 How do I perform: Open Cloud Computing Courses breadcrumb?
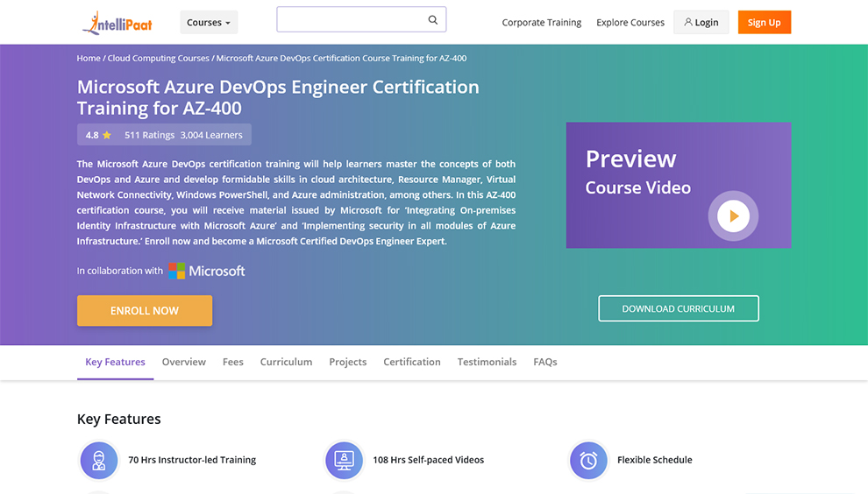pos(159,58)
